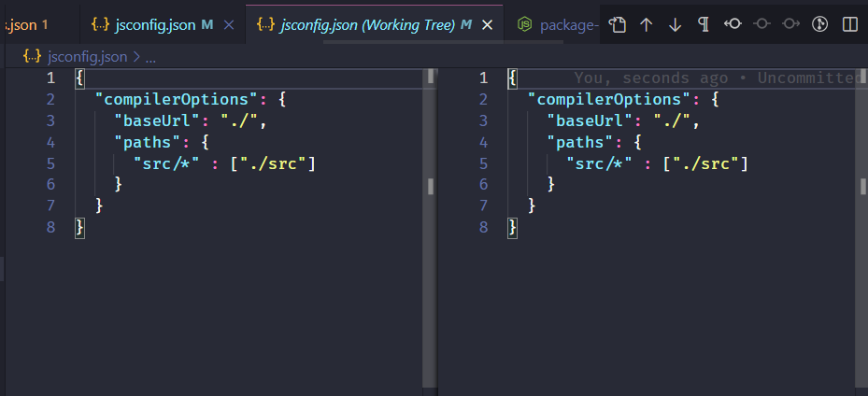This screenshot has height=396, width=868.
Task: Click line number 5 in left diff pane
Action: click(51, 163)
